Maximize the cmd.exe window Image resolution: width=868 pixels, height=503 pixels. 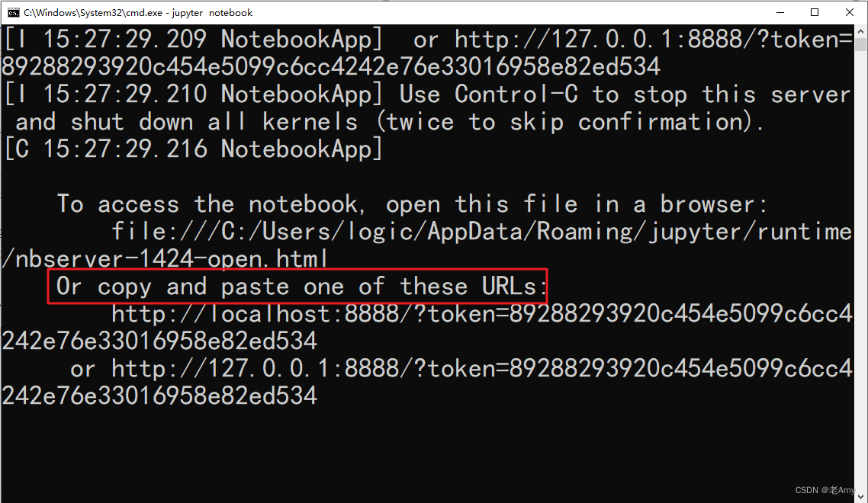pos(815,12)
